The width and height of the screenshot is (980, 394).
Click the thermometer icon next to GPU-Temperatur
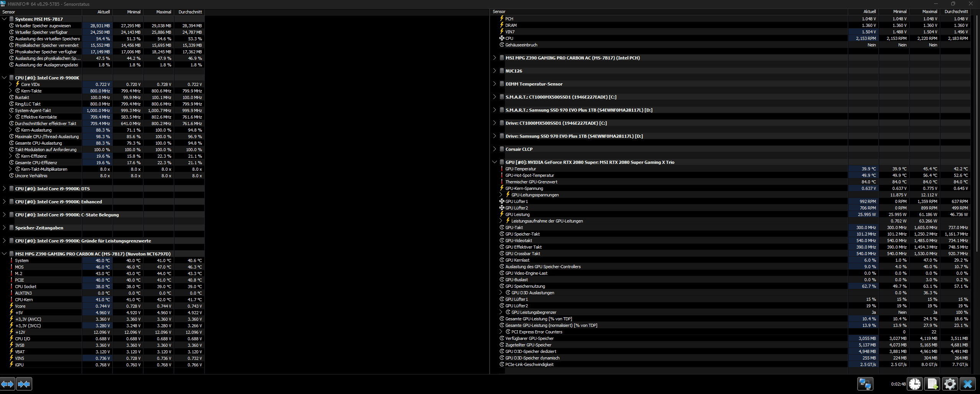(x=502, y=169)
